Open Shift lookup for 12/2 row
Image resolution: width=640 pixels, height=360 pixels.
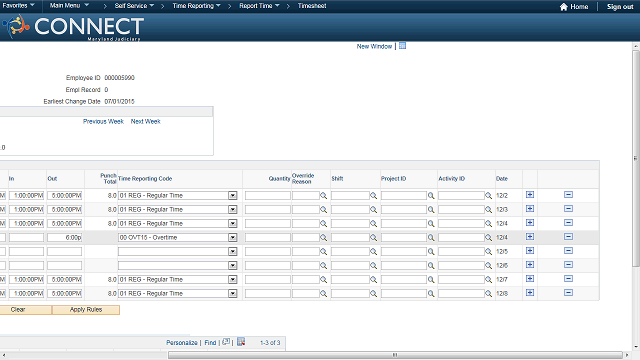pos(373,196)
